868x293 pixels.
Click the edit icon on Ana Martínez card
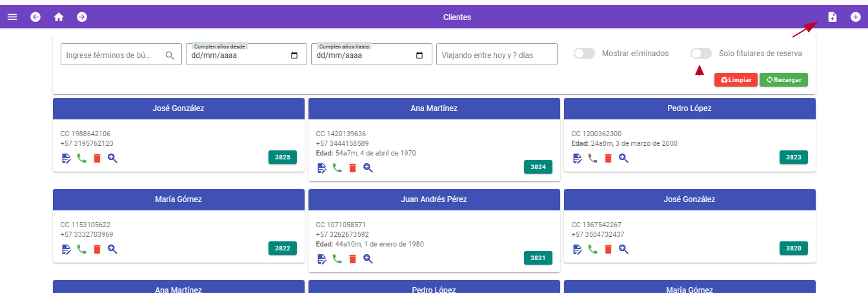click(322, 168)
